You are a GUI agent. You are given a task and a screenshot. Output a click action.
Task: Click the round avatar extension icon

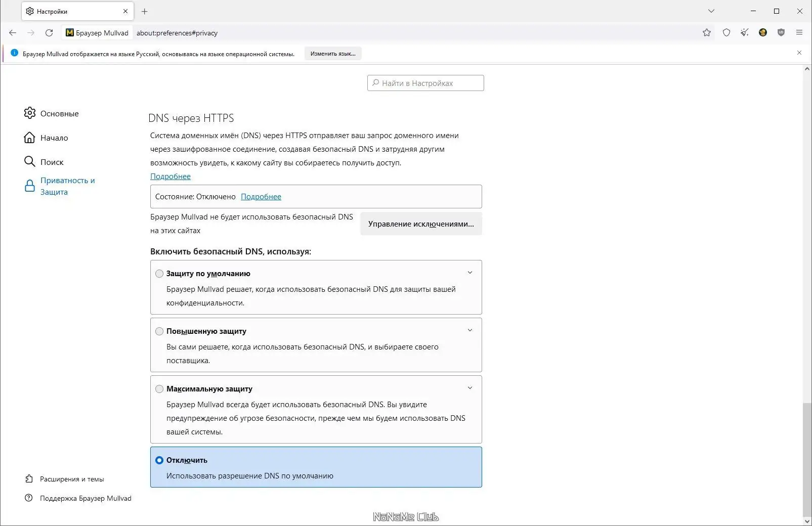click(x=763, y=33)
